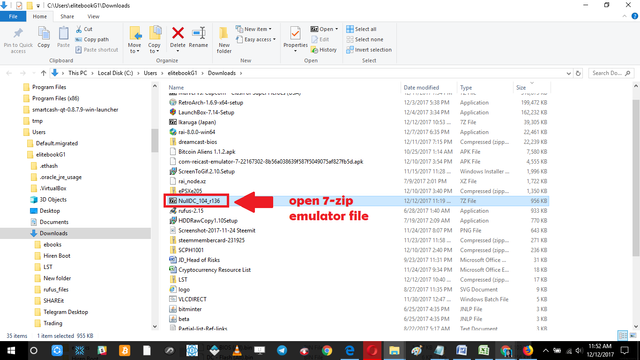Switch to Large icons view

click(x=633, y=336)
